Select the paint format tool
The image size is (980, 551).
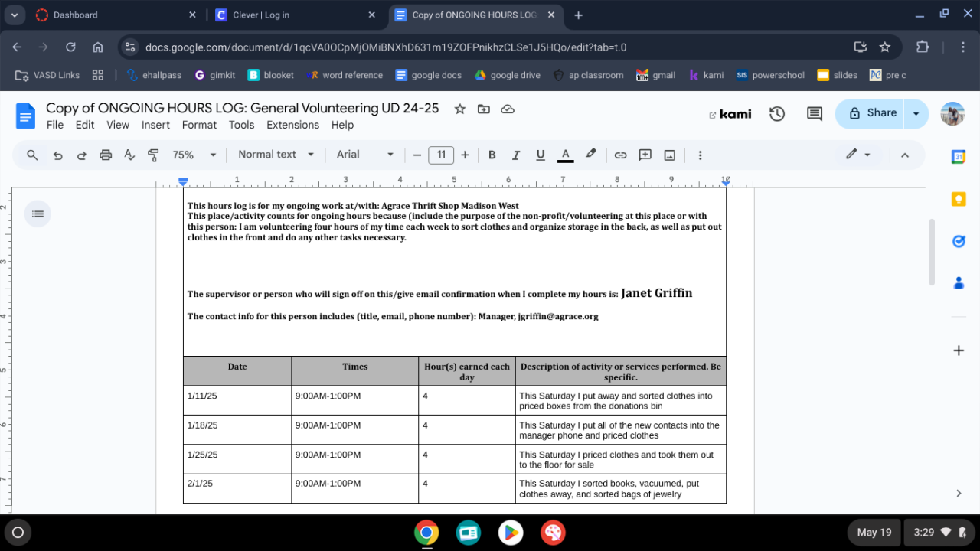pyautogui.click(x=153, y=155)
